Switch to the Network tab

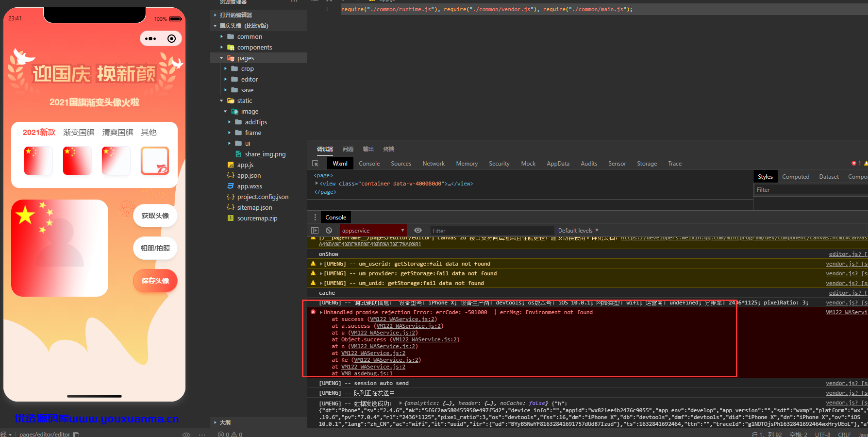[x=434, y=164]
